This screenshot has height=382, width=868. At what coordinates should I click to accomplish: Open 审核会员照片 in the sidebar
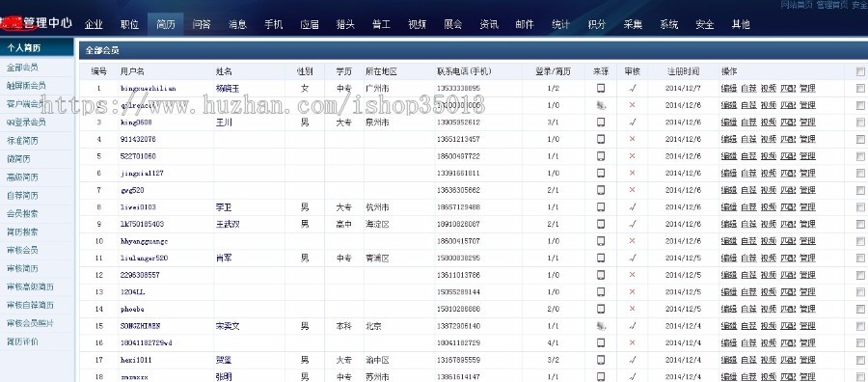pyautogui.click(x=31, y=323)
